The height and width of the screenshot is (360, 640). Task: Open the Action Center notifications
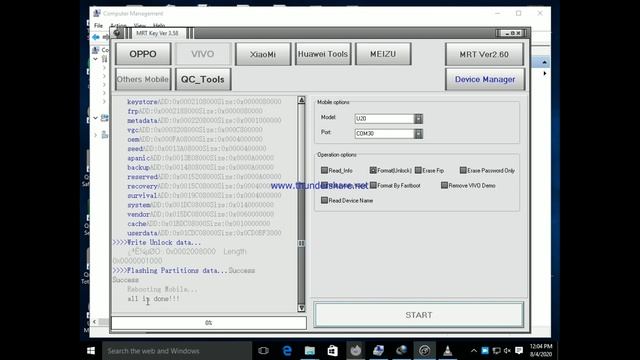tap(519, 351)
